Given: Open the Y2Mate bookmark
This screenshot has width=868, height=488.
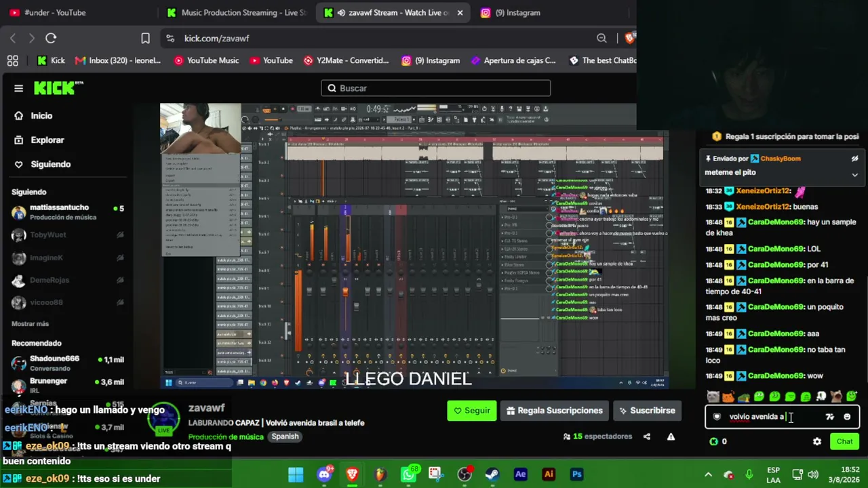Looking at the screenshot, I should (x=347, y=60).
